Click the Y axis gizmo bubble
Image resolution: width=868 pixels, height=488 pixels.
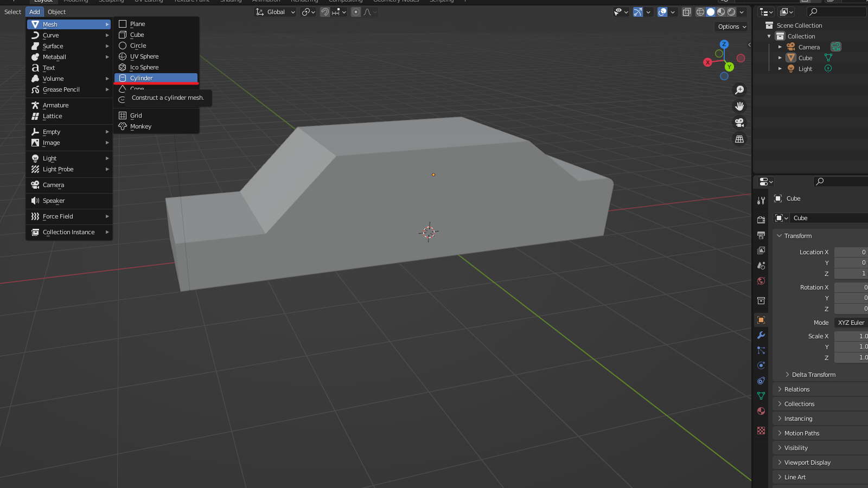tap(730, 67)
